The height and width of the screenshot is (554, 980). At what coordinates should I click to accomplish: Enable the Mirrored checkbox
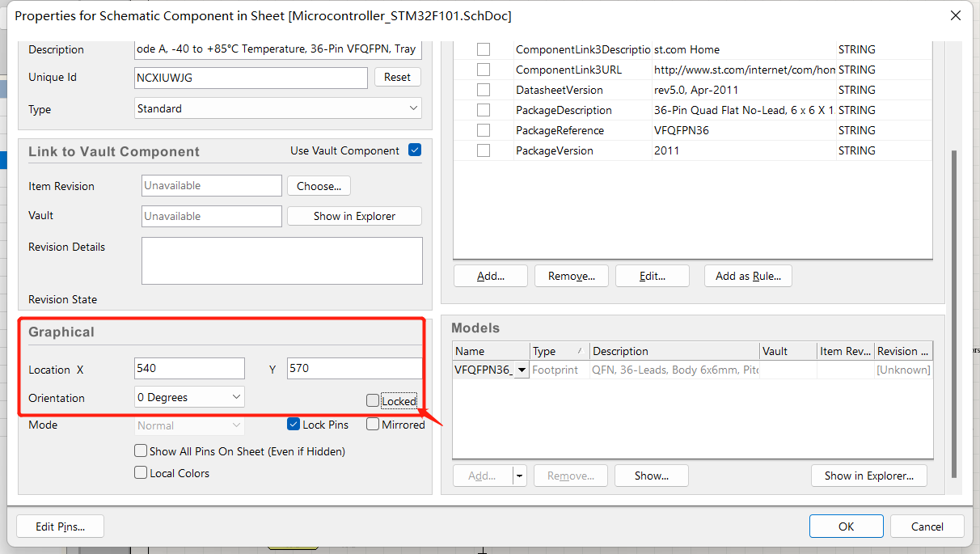[373, 425]
